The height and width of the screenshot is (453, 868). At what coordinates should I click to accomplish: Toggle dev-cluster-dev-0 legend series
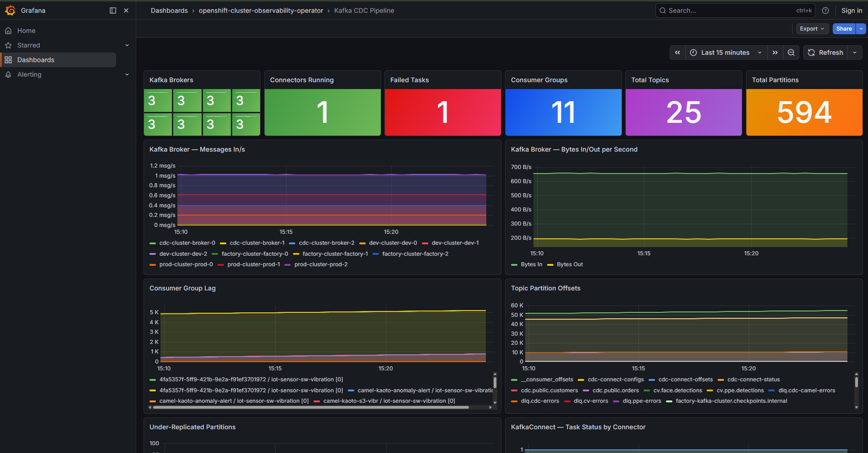393,243
